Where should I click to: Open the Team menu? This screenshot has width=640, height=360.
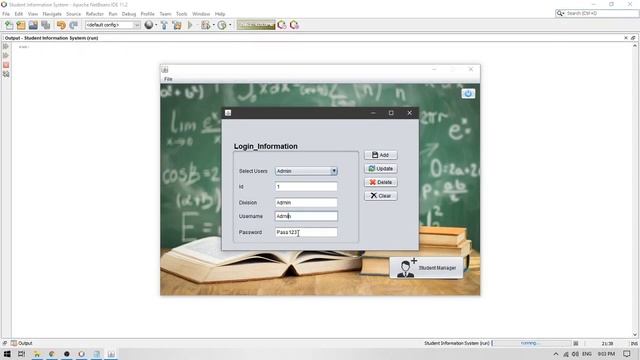(x=165, y=14)
